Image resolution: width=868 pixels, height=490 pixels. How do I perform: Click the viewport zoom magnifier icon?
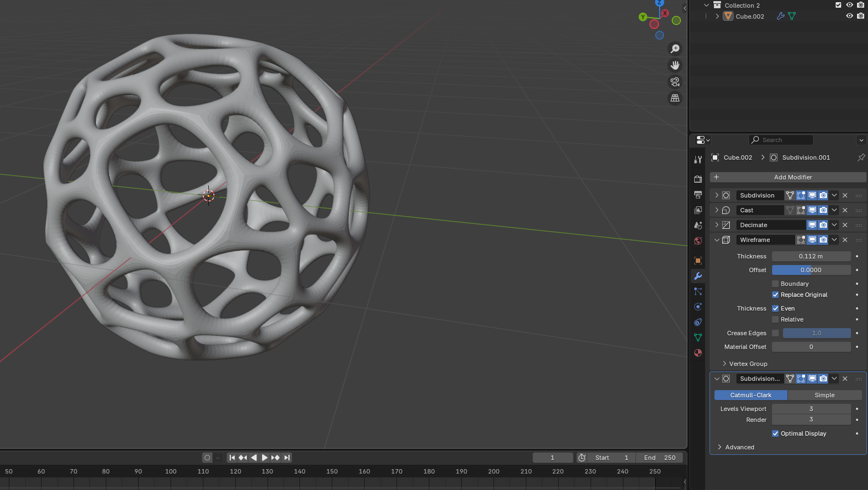coord(675,49)
